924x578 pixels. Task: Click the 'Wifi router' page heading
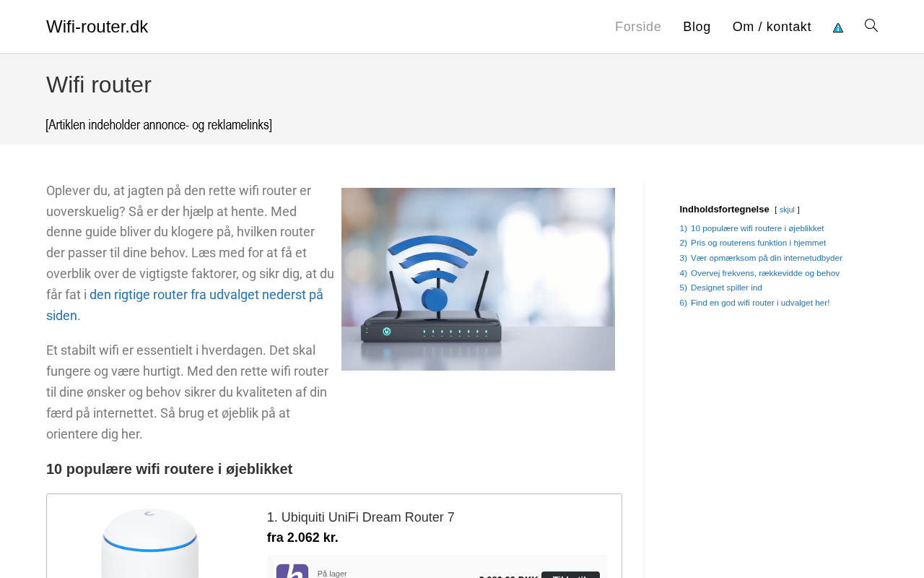(x=99, y=85)
